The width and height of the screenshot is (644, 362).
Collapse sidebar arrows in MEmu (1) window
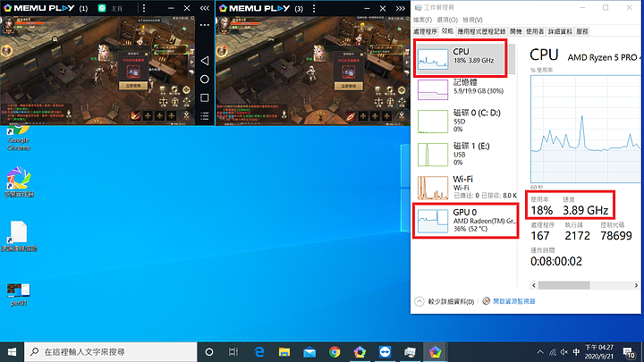pyautogui.click(x=205, y=8)
